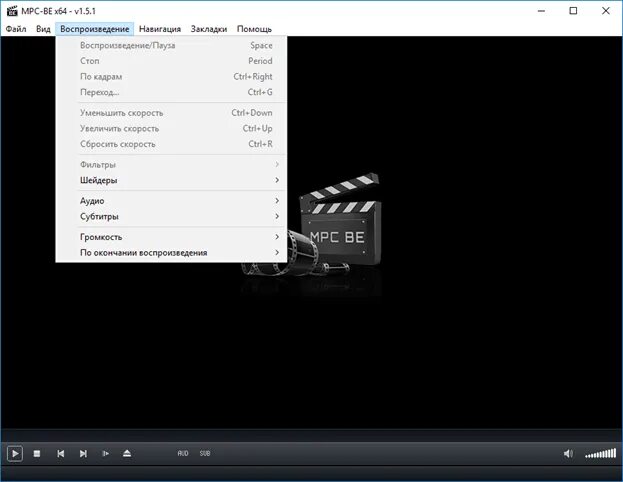The image size is (623, 482).
Task: Minimize the MPC-BE window
Action: pos(541,11)
